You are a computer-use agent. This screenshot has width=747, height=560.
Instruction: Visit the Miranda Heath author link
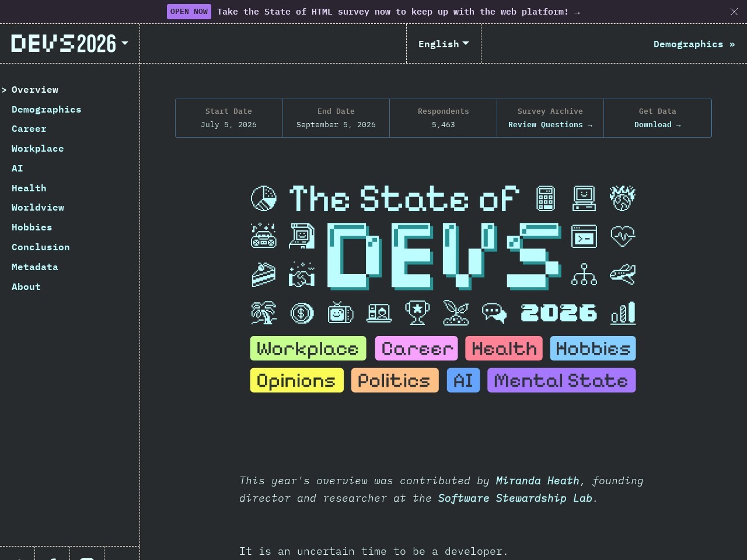537,481
